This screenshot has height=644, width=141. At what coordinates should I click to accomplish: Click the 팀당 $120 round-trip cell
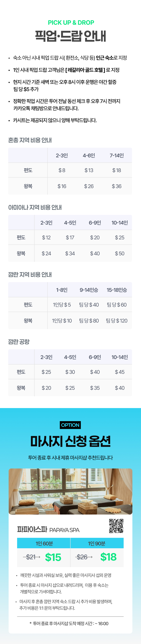pyautogui.click(x=117, y=321)
